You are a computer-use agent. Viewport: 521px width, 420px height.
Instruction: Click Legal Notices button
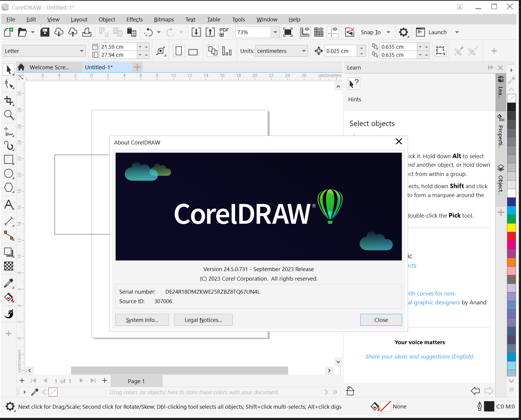[x=203, y=320]
